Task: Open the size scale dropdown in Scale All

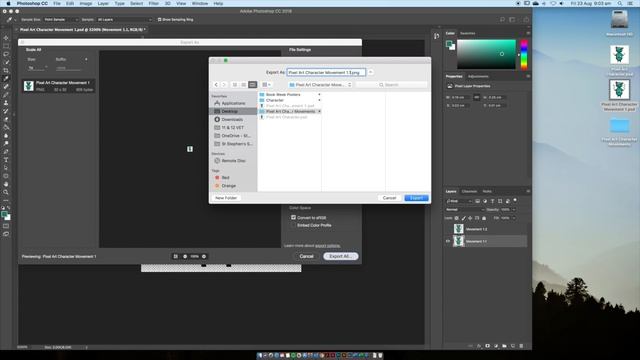Action: click(37, 67)
